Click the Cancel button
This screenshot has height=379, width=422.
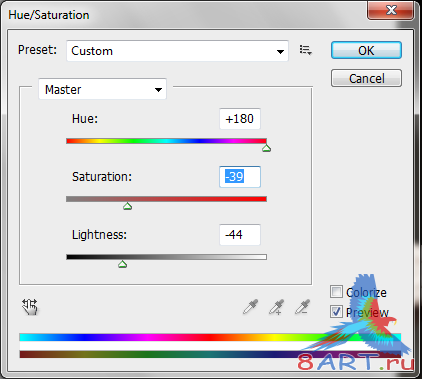coord(366,78)
